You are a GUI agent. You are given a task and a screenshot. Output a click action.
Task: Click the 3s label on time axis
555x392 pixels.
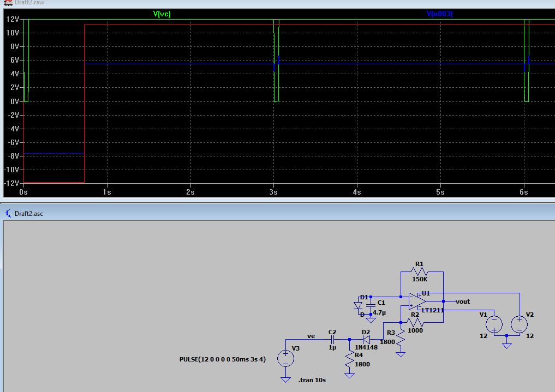[273, 192]
